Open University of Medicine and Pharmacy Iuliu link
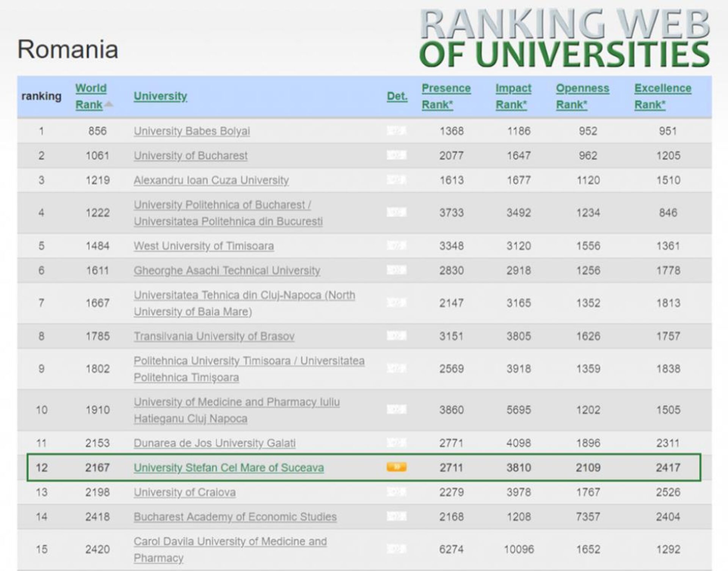 pos(236,410)
